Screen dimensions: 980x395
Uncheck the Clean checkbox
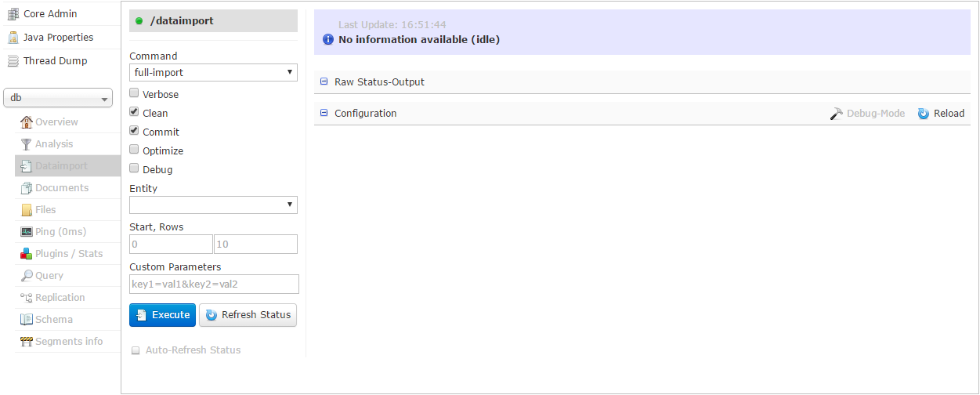click(134, 112)
